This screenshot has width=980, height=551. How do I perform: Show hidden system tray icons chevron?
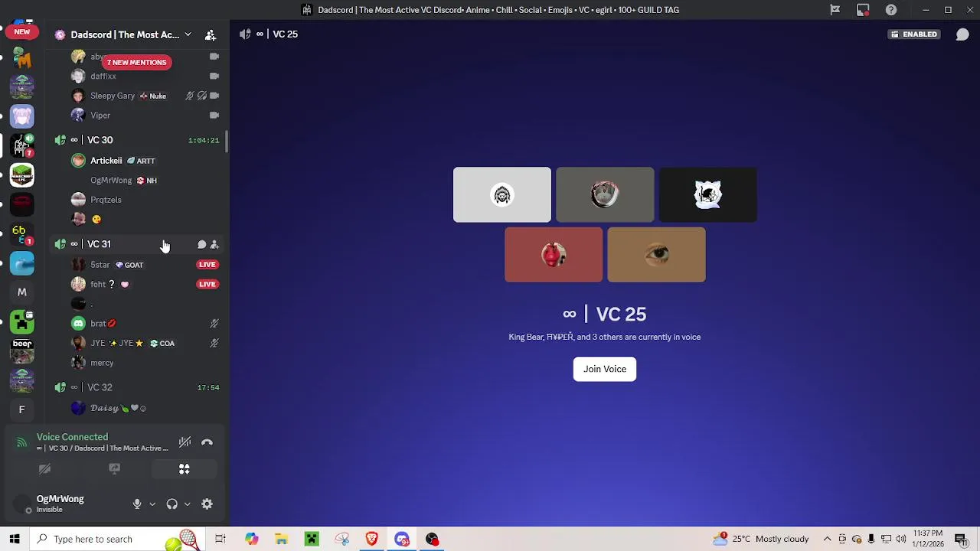[x=828, y=539]
